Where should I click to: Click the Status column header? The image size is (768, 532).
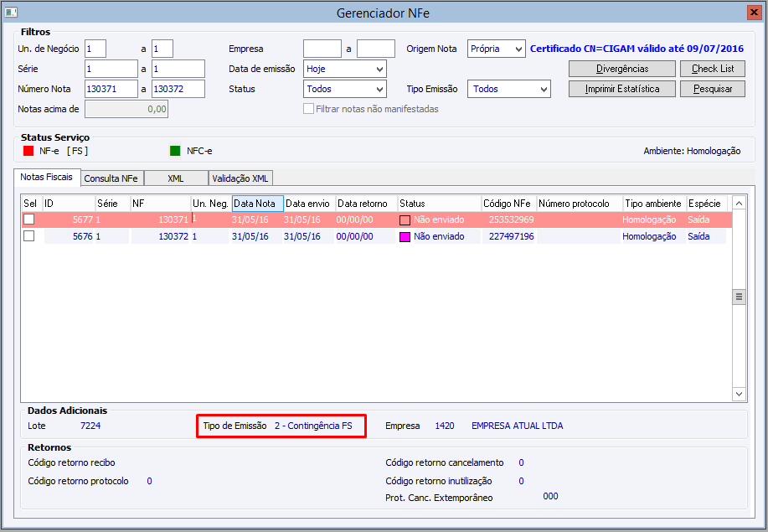440,204
